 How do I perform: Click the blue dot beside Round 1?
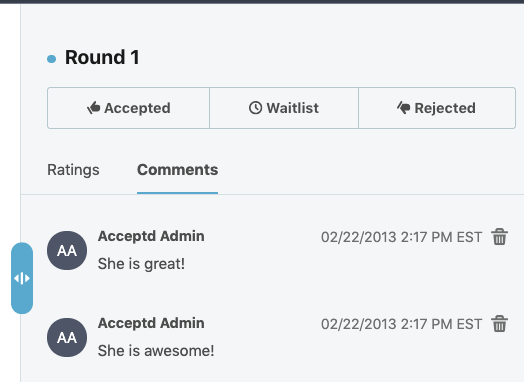pos(51,59)
